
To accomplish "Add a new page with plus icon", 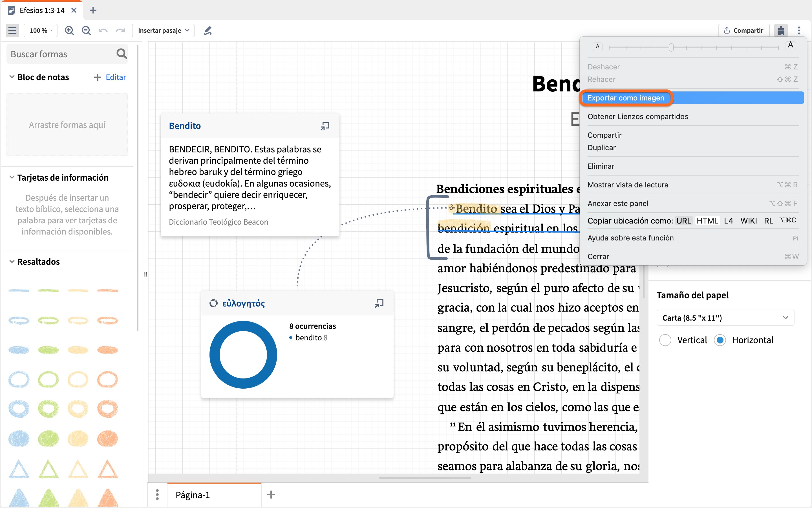I will [x=271, y=494].
